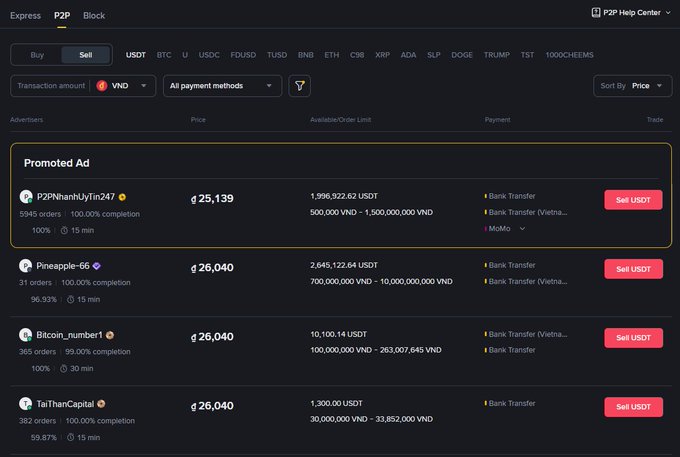
Task: Open the Block tab
Action: [x=94, y=16]
